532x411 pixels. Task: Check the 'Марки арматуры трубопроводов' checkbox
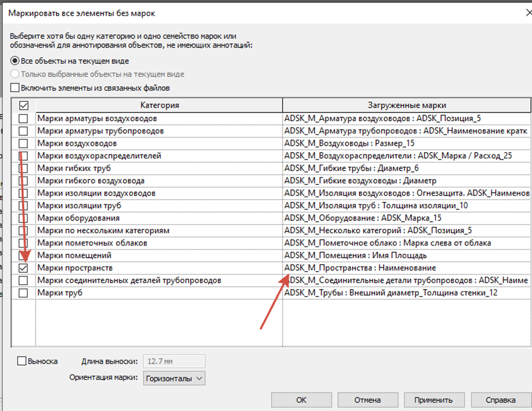[23, 131]
